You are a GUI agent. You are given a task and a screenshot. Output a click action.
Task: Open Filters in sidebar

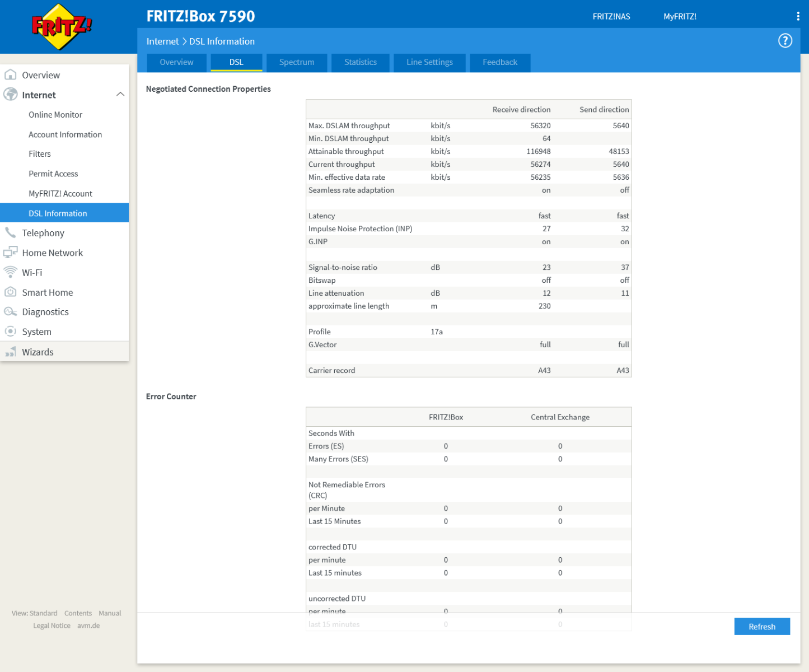click(x=64, y=154)
